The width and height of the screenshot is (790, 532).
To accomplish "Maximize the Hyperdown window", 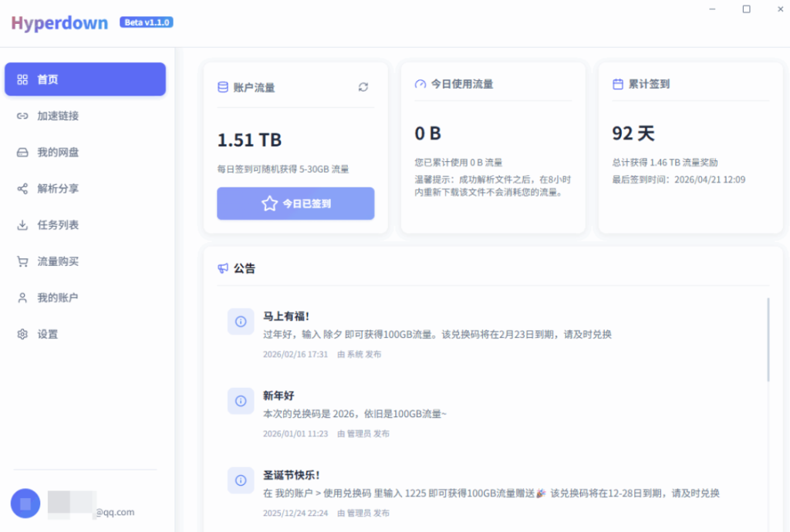I will coord(747,9).
